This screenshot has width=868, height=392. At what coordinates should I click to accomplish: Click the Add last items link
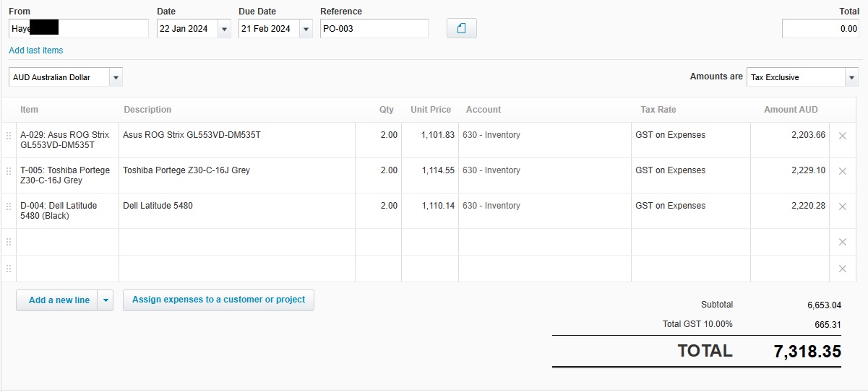(x=36, y=51)
